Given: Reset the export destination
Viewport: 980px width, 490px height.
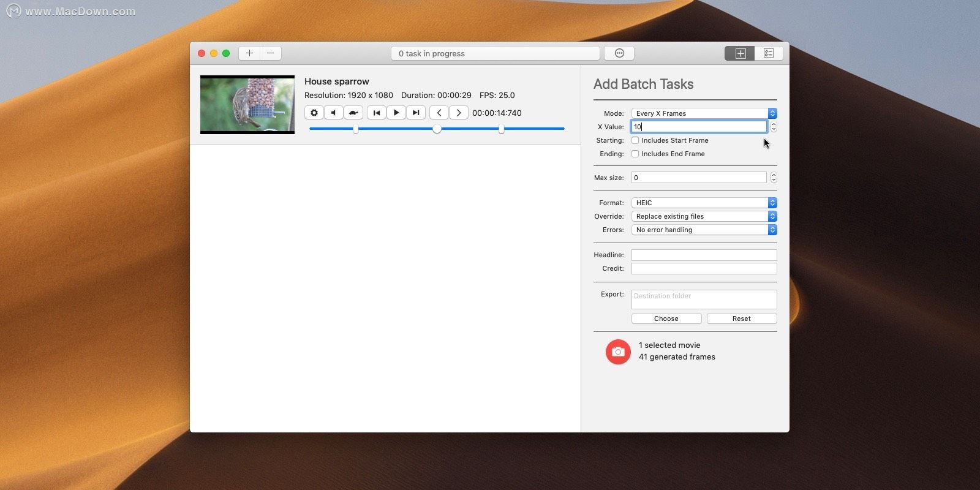Looking at the screenshot, I should 742,318.
